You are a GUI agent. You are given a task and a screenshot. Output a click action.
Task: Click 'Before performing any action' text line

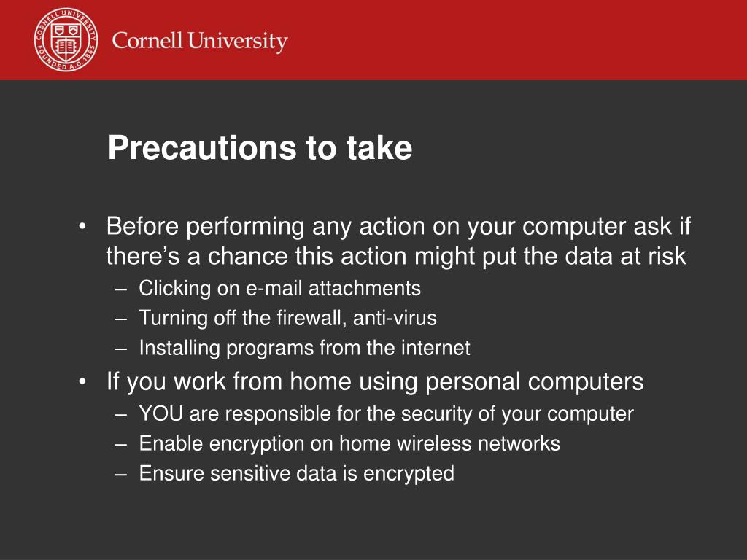point(398,227)
